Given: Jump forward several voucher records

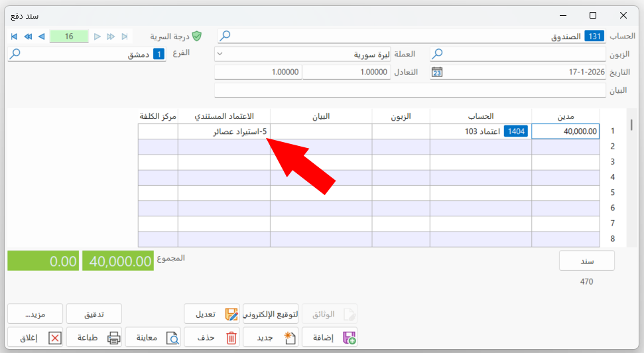Looking at the screenshot, I should pyautogui.click(x=111, y=36).
